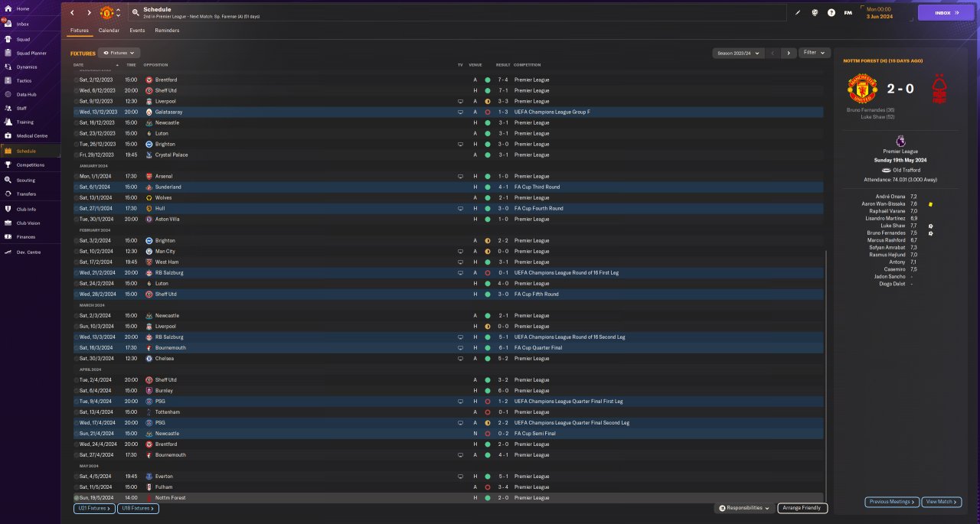Toggle checkbox for Tottenham 13/4/2024 fixture

pyautogui.click(x=77, y=412)
